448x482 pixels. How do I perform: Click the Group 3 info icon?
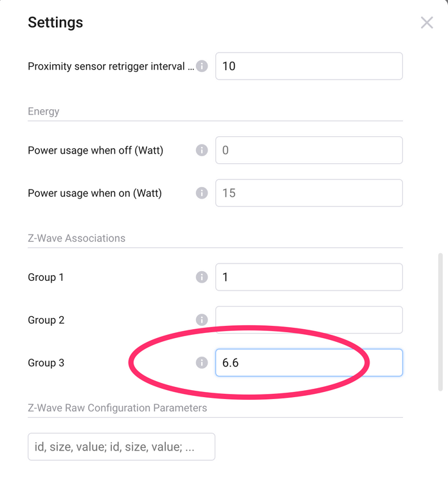coord(202,362)
